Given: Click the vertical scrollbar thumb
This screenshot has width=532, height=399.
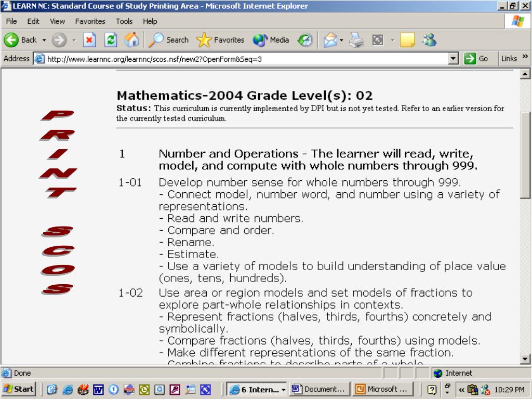Looking at the screenshot, I should coord(525,155).
